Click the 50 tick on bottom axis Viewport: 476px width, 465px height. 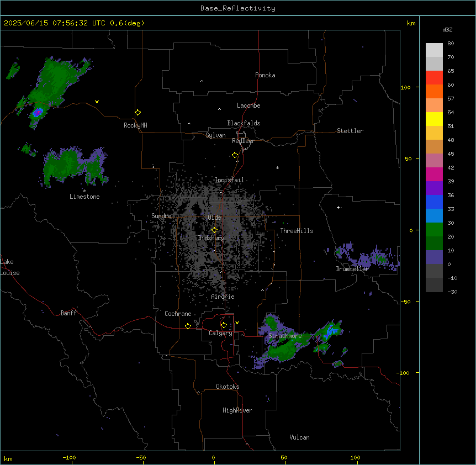pyautogui.click(x=284, y=457)
